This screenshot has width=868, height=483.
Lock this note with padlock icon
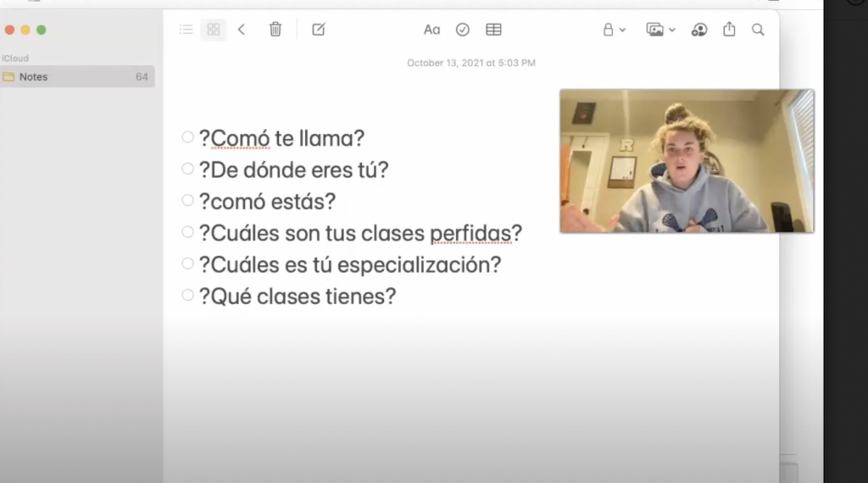click(608, 30)
